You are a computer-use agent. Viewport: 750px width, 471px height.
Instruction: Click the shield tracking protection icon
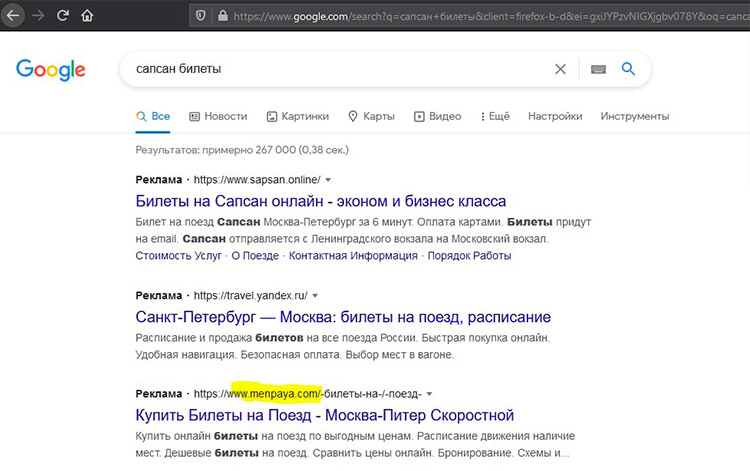(x=201, y=15)
